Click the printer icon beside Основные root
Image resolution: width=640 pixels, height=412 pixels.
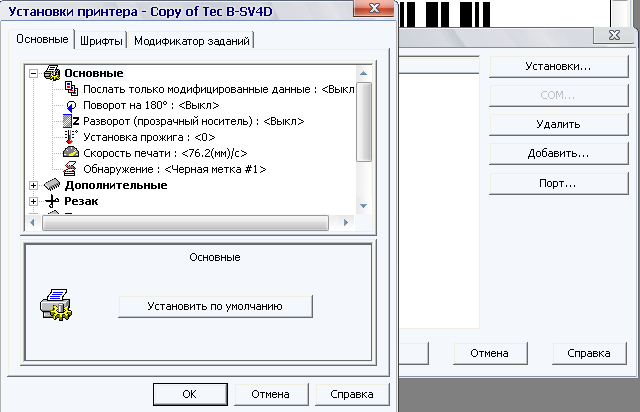pos(52,73)
